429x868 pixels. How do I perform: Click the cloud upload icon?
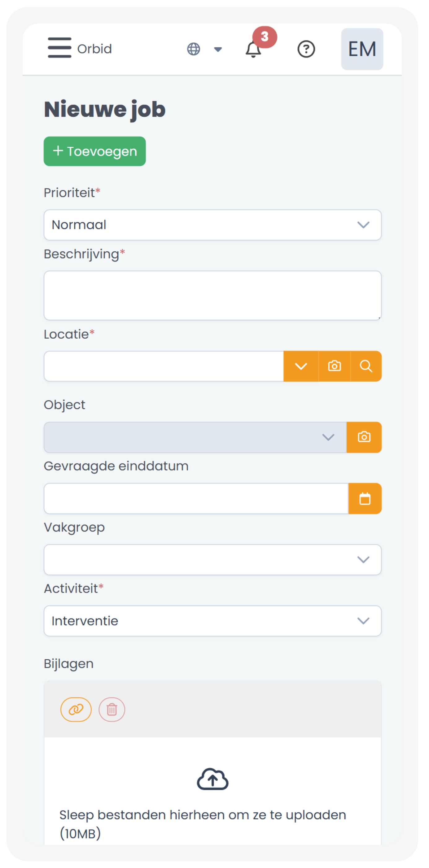212,779
